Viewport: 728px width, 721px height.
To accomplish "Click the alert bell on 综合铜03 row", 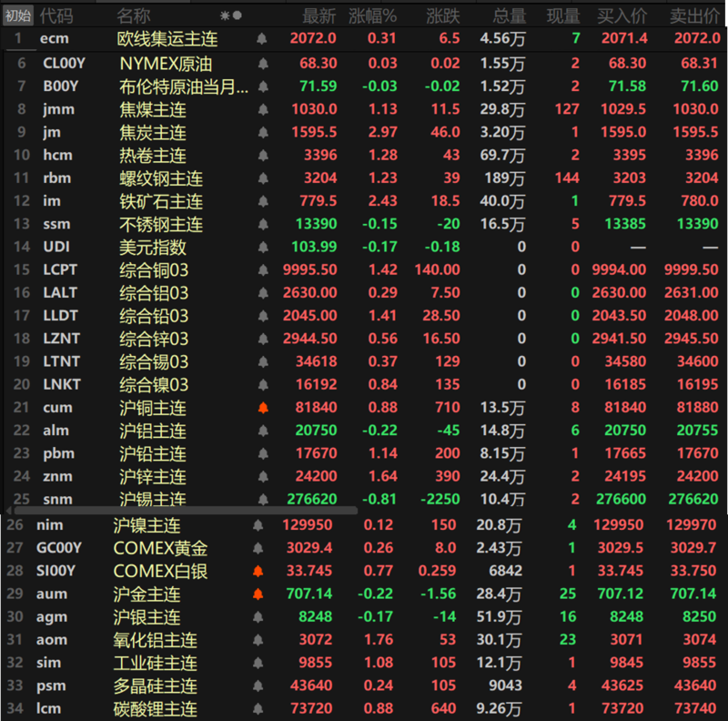I will tap(263, 269).
